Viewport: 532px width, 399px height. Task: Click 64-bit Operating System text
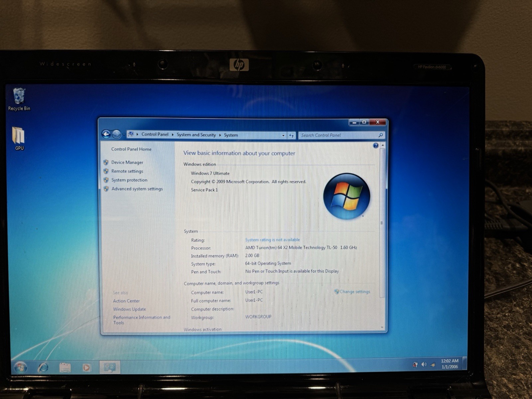[268, 263]
